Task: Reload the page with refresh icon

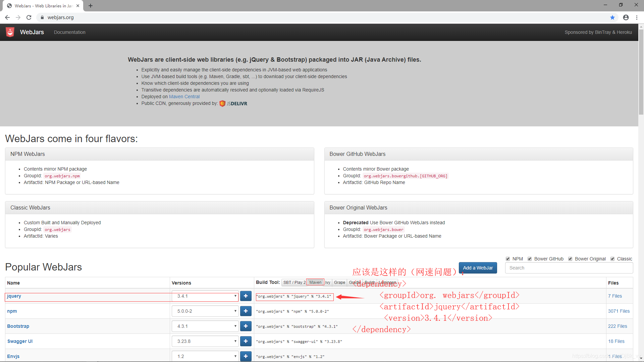Action: click(29, 17)
